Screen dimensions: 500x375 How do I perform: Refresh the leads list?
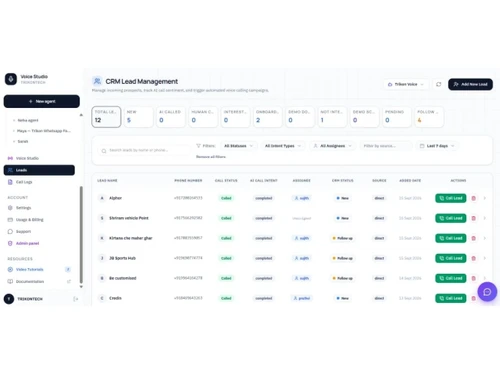tap(439, 84)
